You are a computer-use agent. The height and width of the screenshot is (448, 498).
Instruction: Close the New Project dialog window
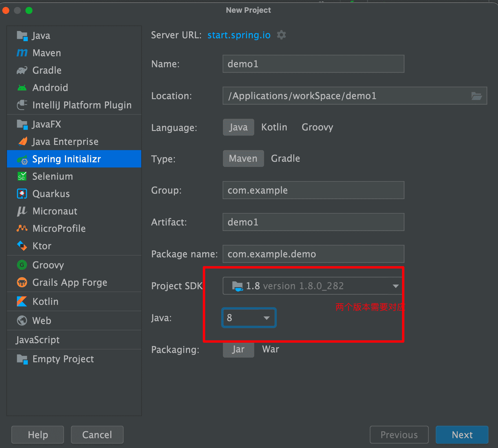pyautogui.click(x=6, y=10)
